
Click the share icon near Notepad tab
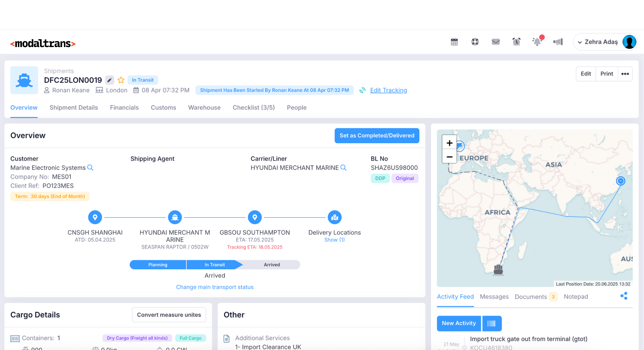tap(624, 296)
